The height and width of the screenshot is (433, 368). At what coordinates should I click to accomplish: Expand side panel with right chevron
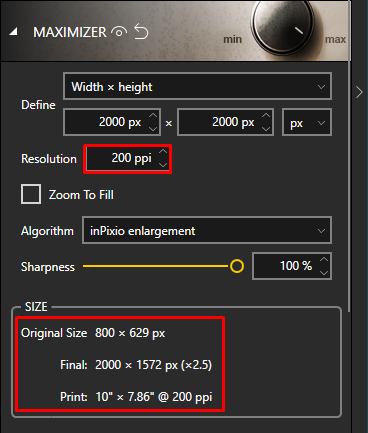359,92
